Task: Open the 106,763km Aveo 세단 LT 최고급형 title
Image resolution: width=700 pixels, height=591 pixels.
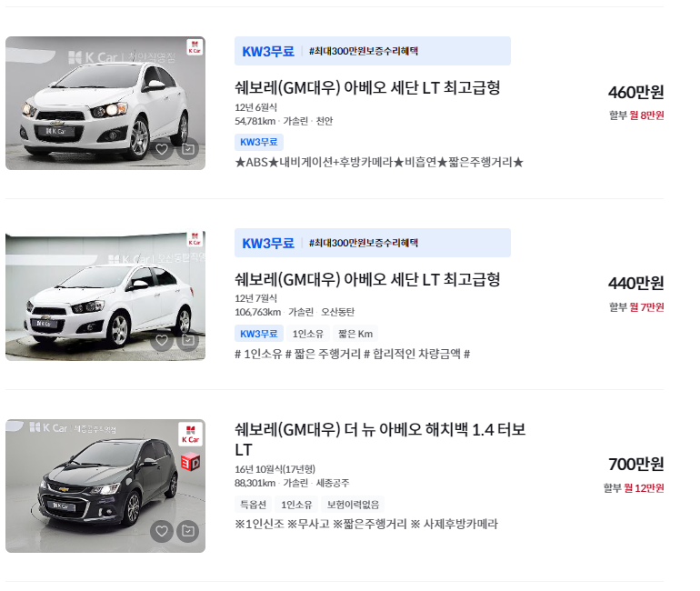Action: tap(367, 280)
